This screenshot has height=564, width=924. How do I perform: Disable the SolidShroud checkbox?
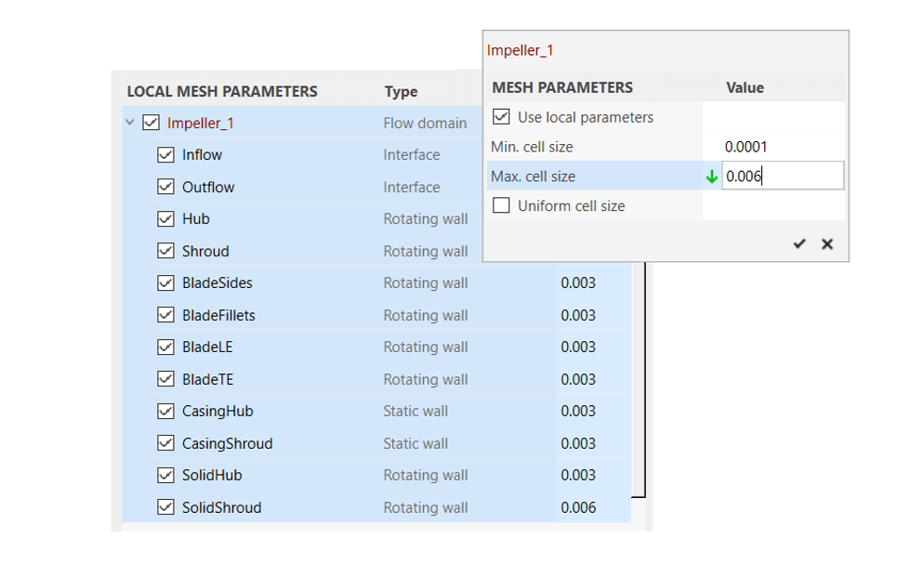(165, 507)
